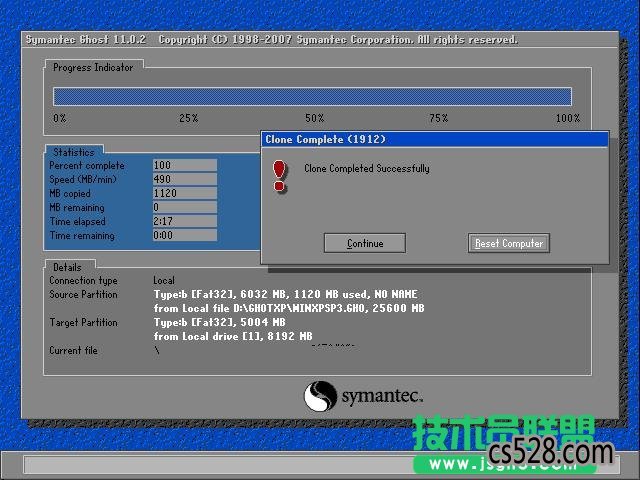
Task: Click source line 'Type:b [Fat32], 6032 MB'
Action: [286, 294]
